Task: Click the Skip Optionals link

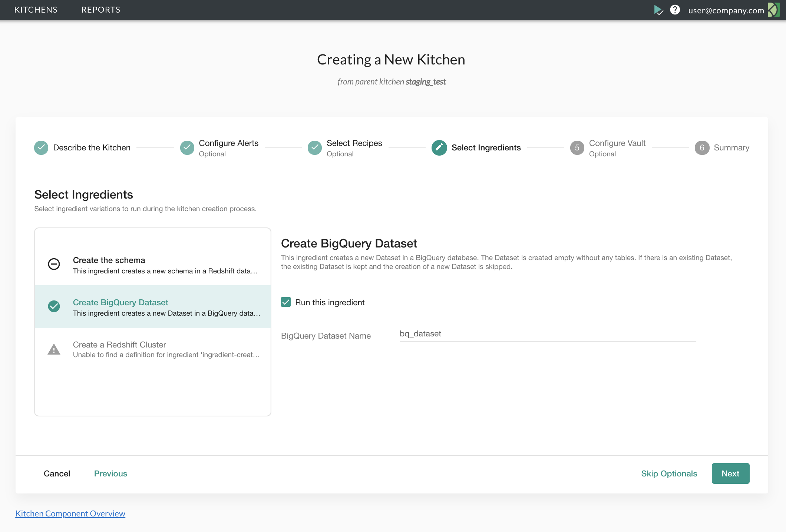Action: click(669, 473)
